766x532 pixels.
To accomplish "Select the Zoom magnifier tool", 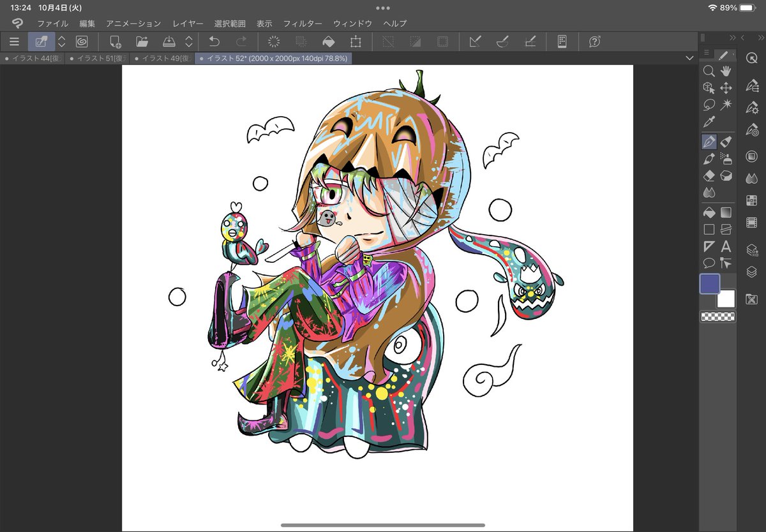I will click(x=709, y=71).
